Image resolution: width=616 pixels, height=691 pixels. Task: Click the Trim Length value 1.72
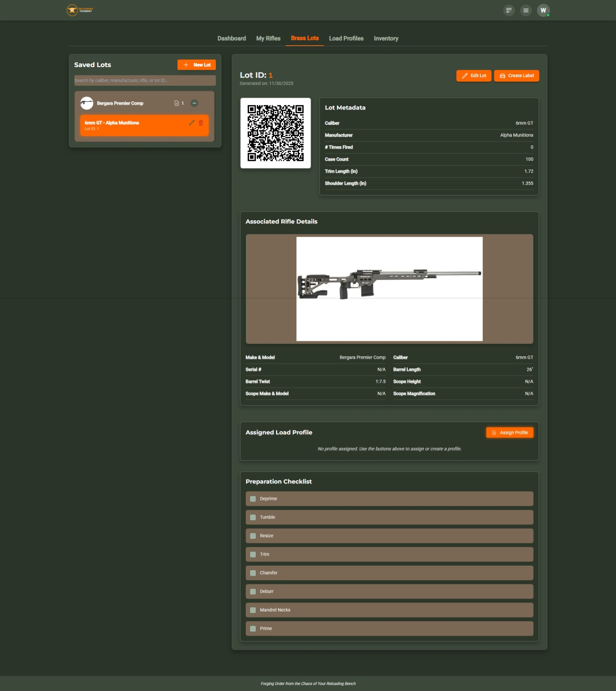click(529, 171)
